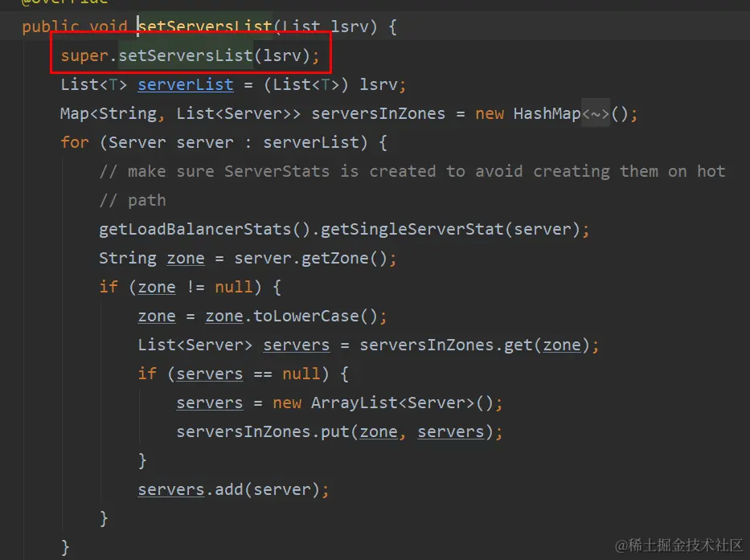Click the 'for' keyword of the loop
The width and height of the screenshot is (750, 560).
[x=75, y=142]
